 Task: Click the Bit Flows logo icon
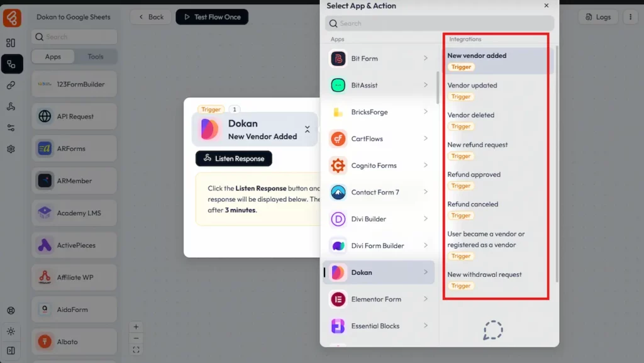[12, 18]
